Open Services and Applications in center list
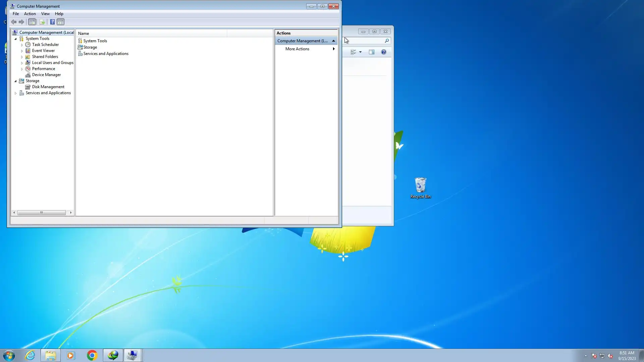644x362 pixels. point(106,54)
